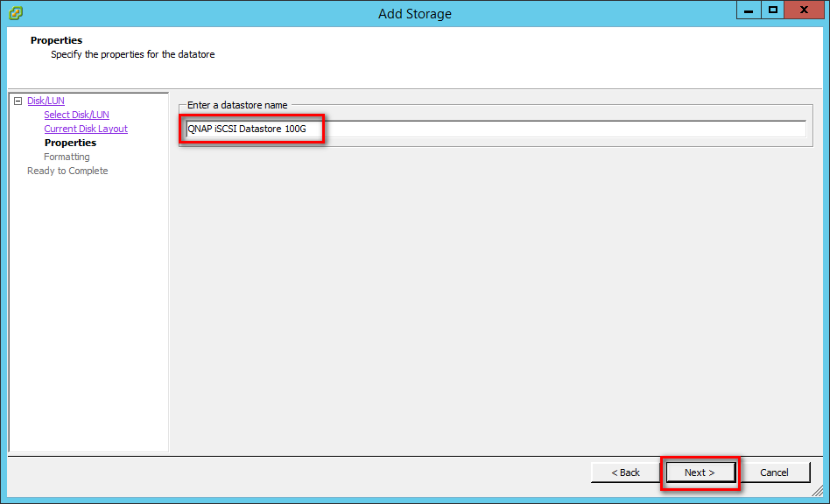The image size is (830, 504).
Task: Cancel the Add Storage wizard
Action: 774,472
